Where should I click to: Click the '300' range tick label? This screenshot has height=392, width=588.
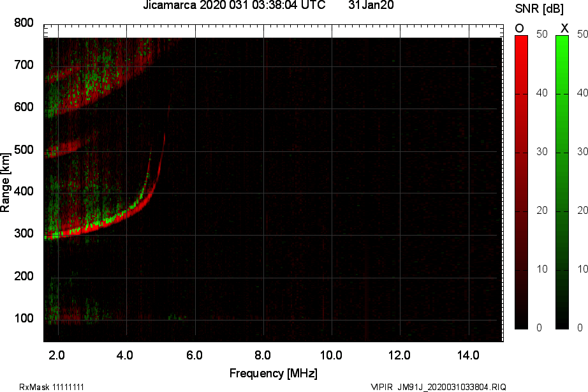pyautogui.click(x=24, y=234)
